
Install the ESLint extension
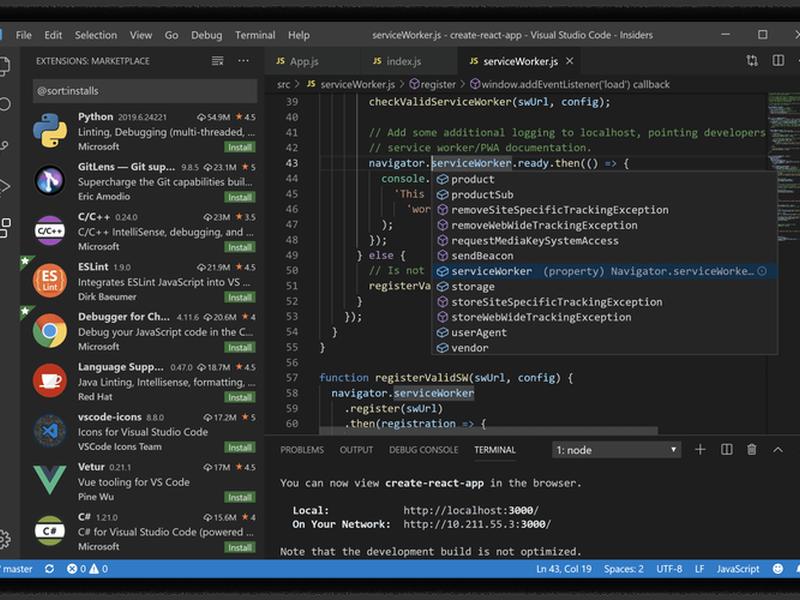240,297
